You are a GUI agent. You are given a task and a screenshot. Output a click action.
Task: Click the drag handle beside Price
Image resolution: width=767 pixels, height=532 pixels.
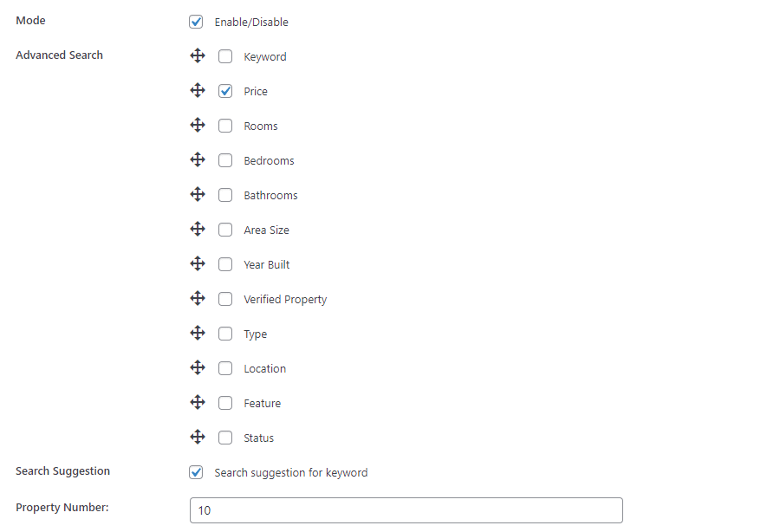(198, 90)
